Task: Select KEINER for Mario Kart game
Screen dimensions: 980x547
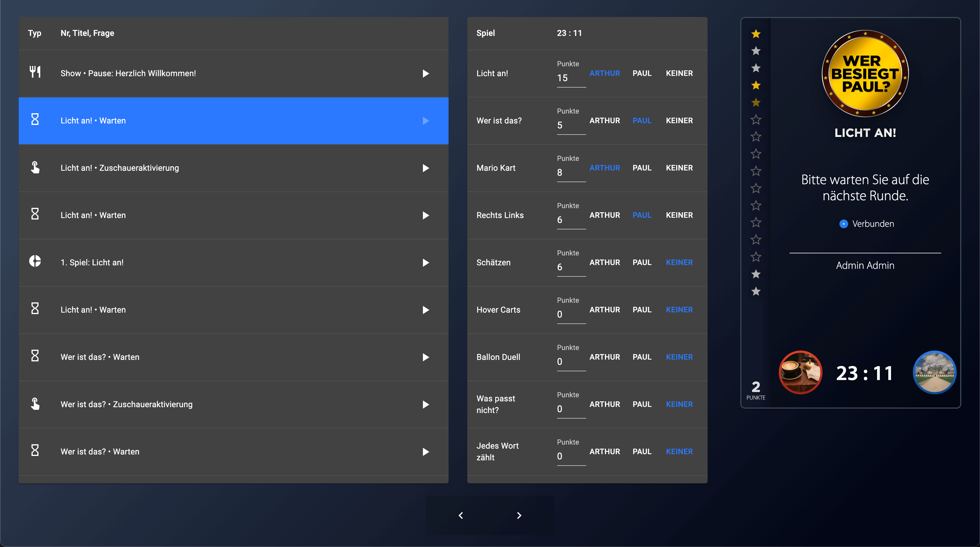Action: [x=679, y=168]
